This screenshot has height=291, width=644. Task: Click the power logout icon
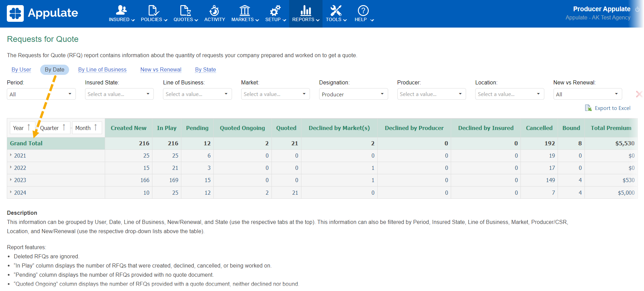(x=637, y=9)
